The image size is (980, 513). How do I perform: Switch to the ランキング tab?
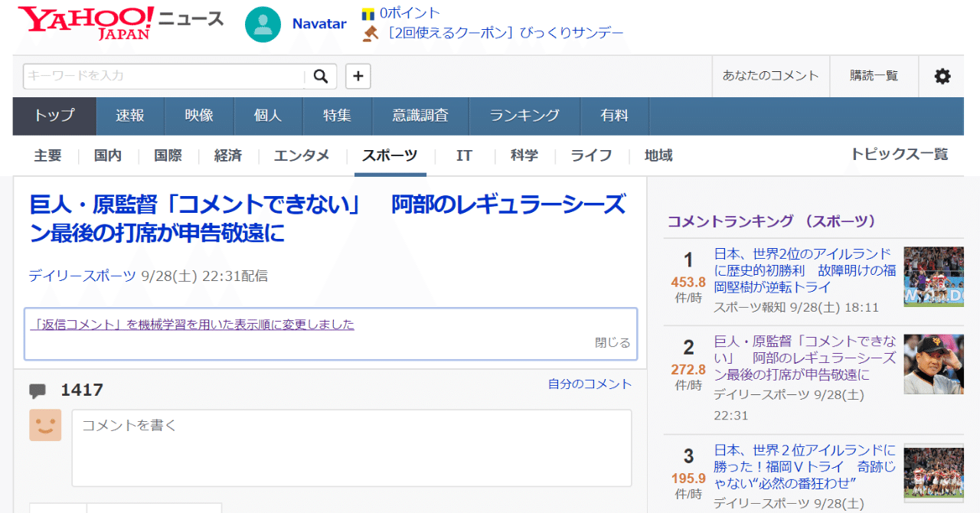point(524,116)
